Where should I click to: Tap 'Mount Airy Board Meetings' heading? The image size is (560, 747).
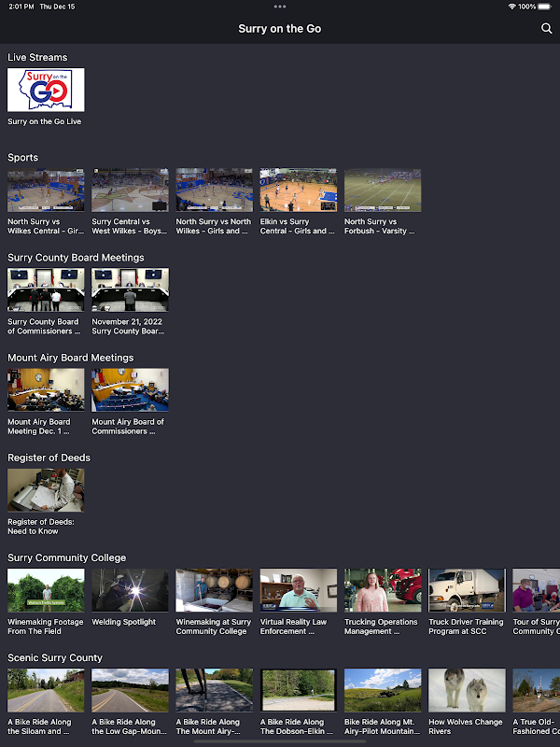pyautogui.click(x=71, y=358)
